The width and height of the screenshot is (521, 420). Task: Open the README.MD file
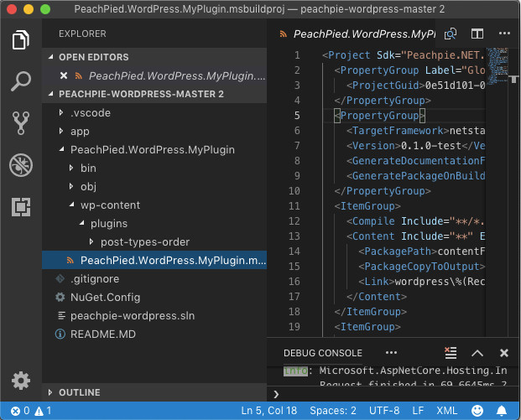tap(154, 334)
